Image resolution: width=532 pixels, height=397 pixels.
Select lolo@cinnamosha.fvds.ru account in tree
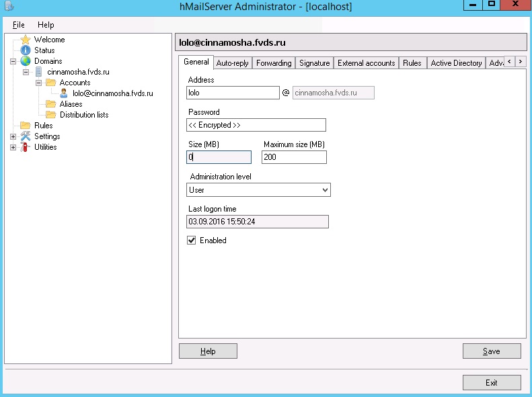pyautogui.click(x=112, y=93)
